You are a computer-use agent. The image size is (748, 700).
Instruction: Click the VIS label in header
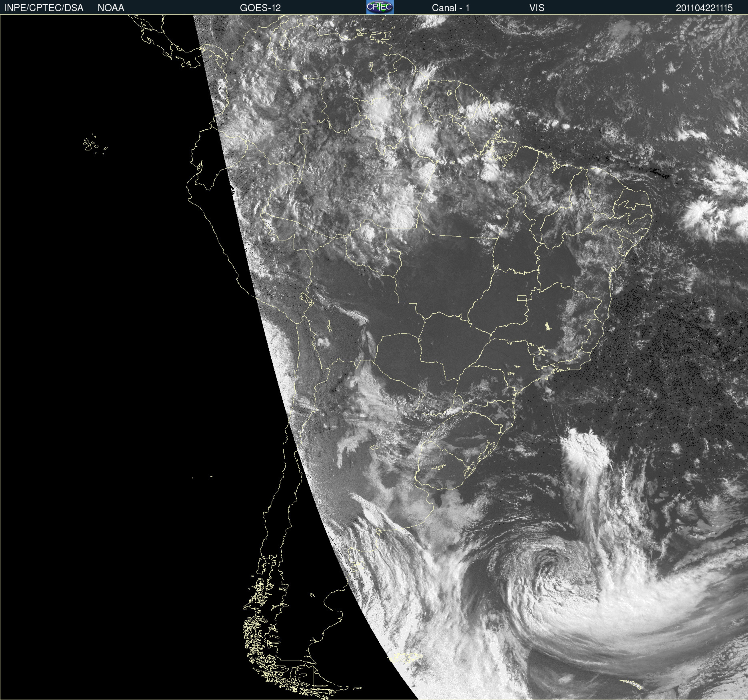click(537, 8)
